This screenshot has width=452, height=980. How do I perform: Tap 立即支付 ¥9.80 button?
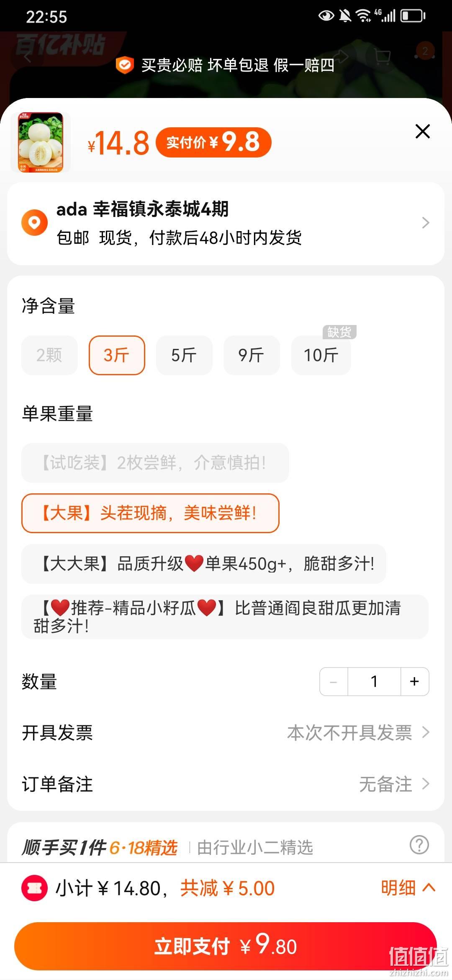tap(226, 946)
